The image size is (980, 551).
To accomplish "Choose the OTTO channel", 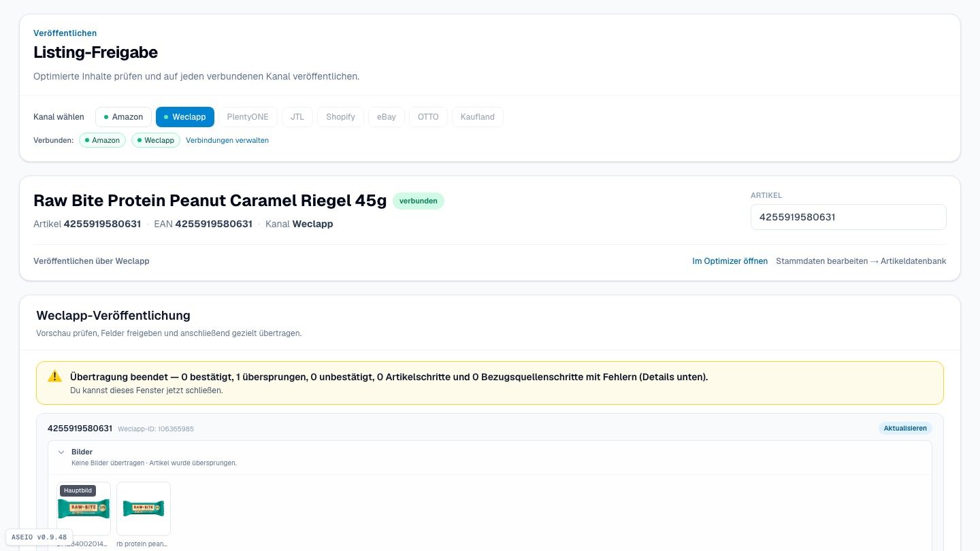I will coord(428,117).
